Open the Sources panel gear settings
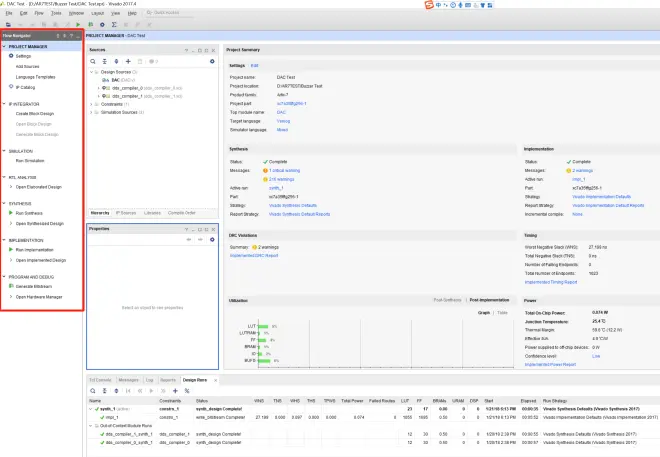 click(212, 61)
